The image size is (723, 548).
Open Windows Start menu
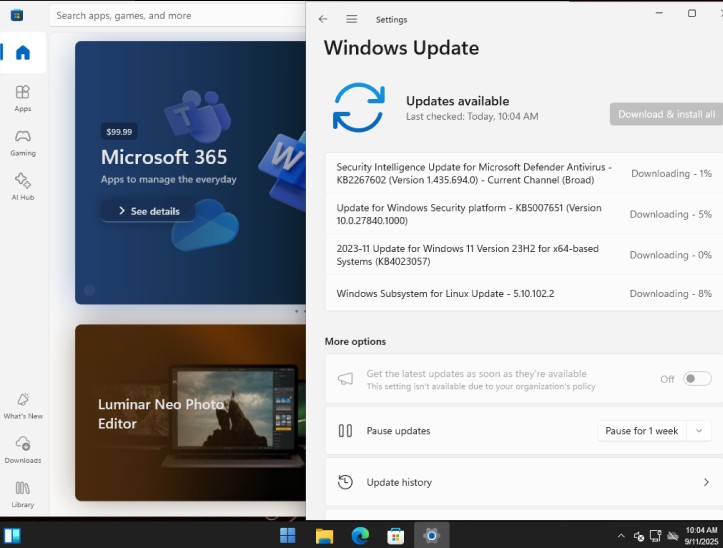pyautogui.click(x=288, y=536)
